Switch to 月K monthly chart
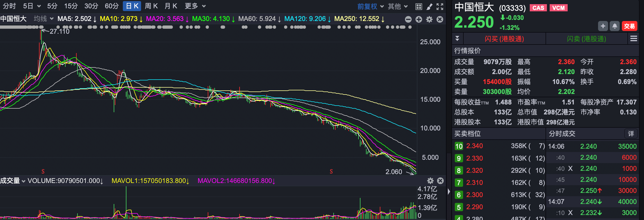The height and width of the screenshot is (220, 644). [x=171, y=6]
